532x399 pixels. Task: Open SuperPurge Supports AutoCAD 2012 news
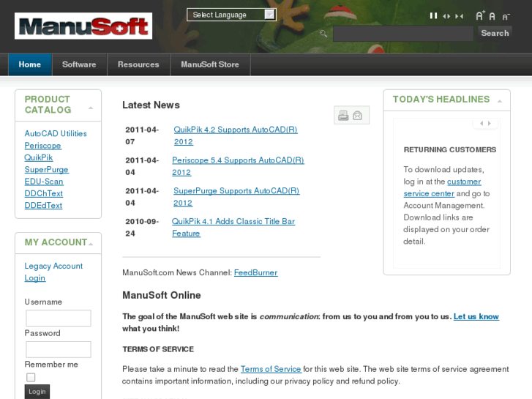[x=236, y=197]
